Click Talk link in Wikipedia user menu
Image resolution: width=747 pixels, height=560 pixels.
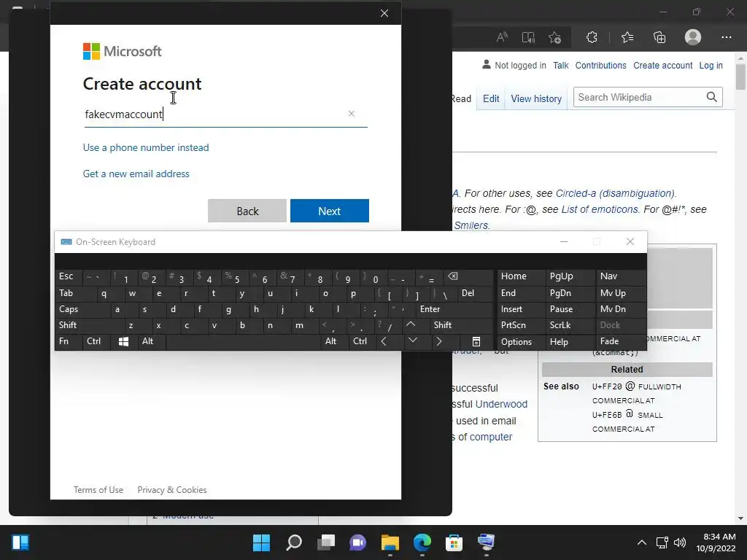point(561,65)
